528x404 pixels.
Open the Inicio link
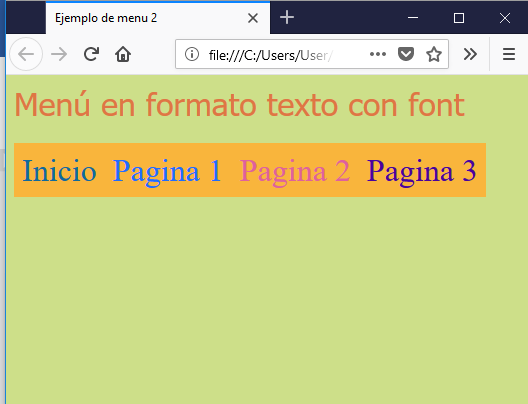click(x=59, y=171)
